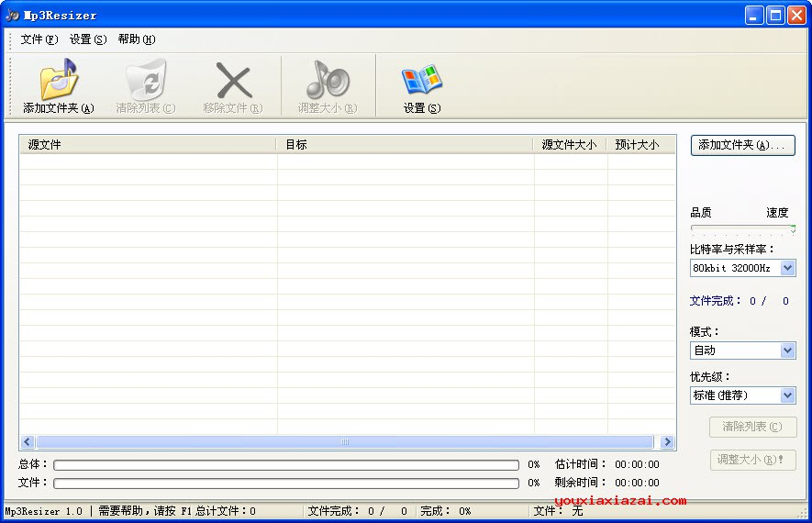The width and height of the screenshot is (812, 523).
Task: Click the horizontal scrollbar right arrow
Action: [667, 442]
